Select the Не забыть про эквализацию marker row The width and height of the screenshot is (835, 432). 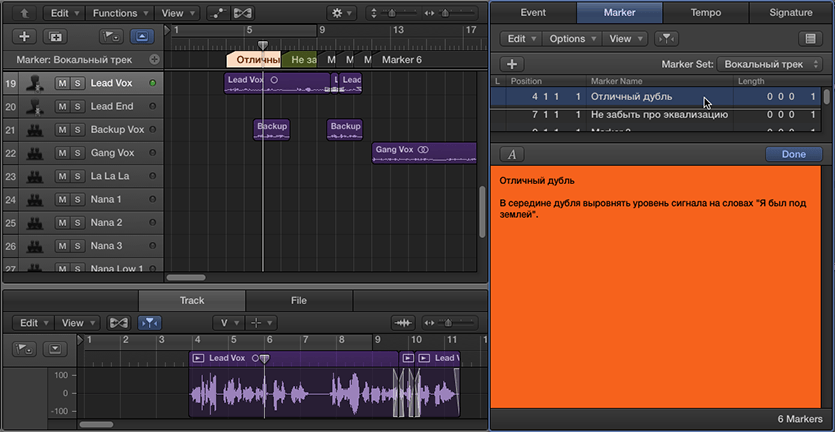click(x=656, y=115)
